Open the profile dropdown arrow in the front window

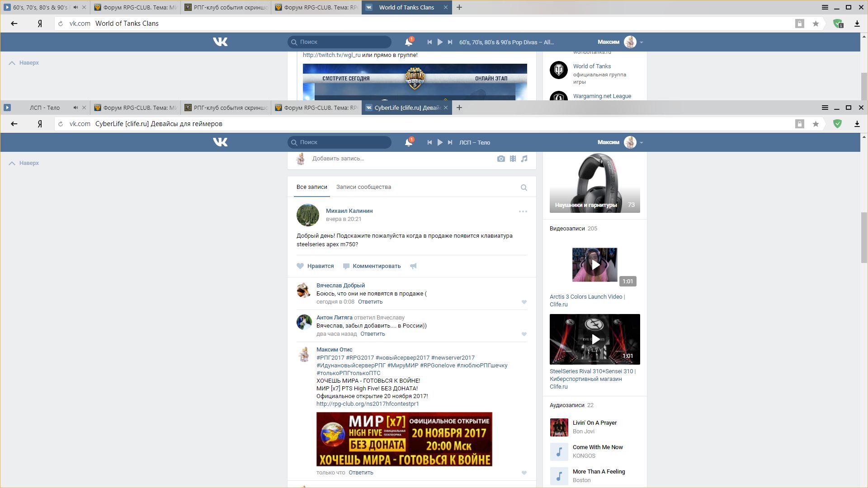click(x=642, y=143)
